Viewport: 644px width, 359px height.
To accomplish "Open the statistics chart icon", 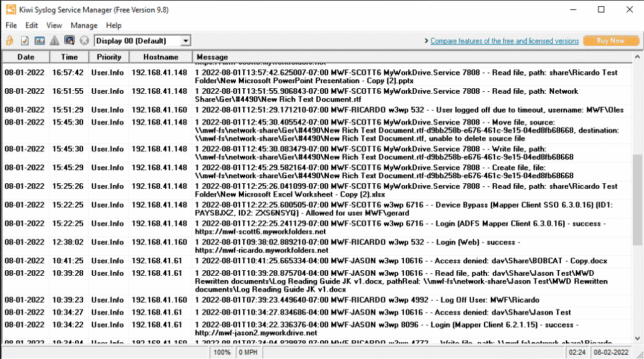I will coord(39,41).
